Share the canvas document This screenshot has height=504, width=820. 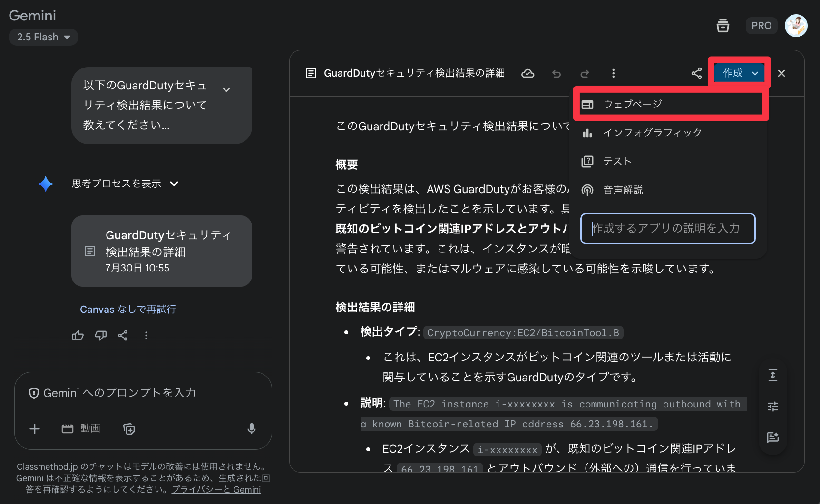click(696, 73)
